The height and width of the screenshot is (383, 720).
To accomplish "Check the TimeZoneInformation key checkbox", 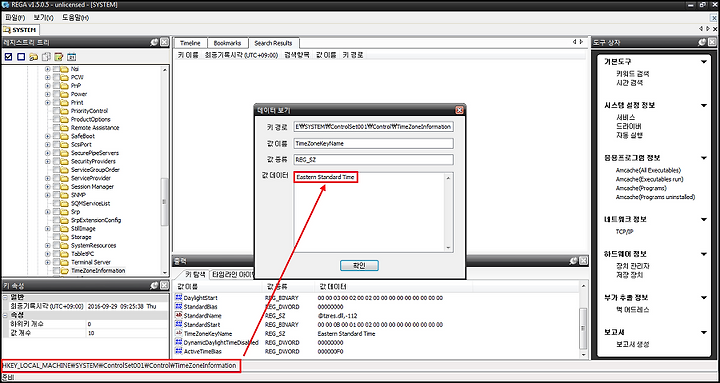I will pos(56,270).
